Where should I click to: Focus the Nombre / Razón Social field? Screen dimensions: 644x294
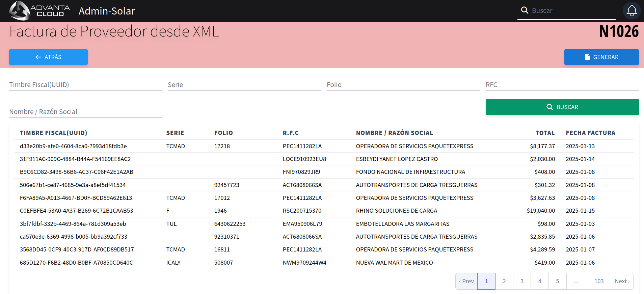pos(86,112)
